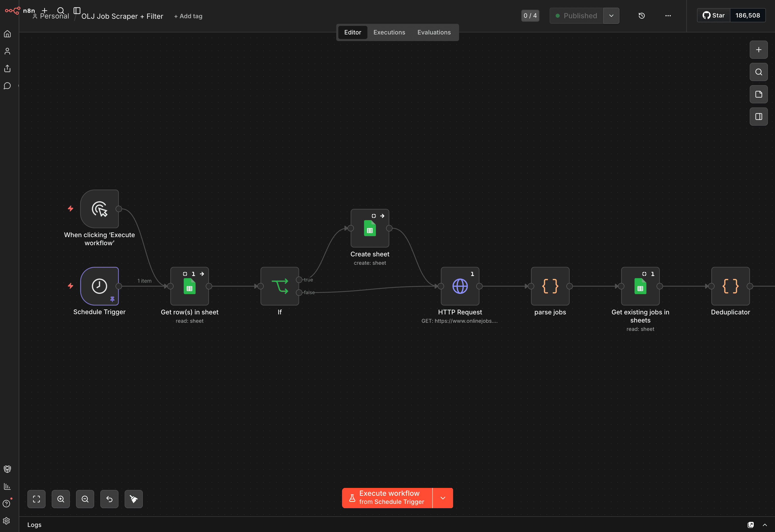
Task: Select the Deduplicator code node
Action: click(x=731, y=286)
